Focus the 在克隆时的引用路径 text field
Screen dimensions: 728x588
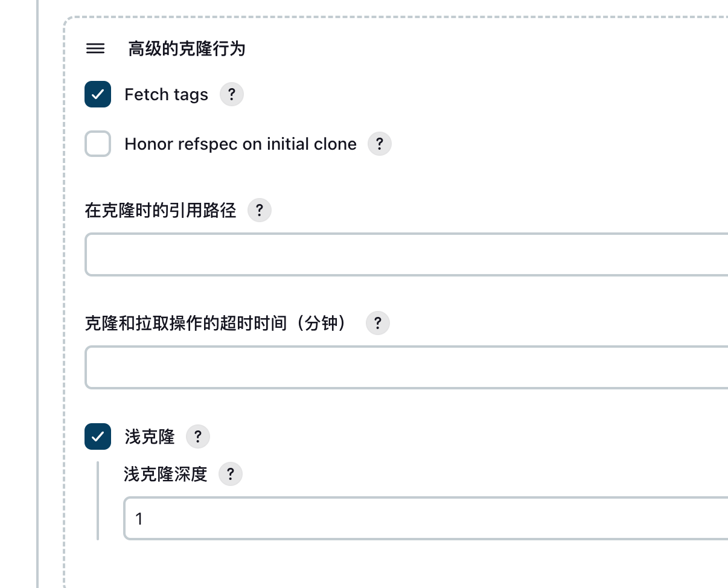tap(406, 255)
